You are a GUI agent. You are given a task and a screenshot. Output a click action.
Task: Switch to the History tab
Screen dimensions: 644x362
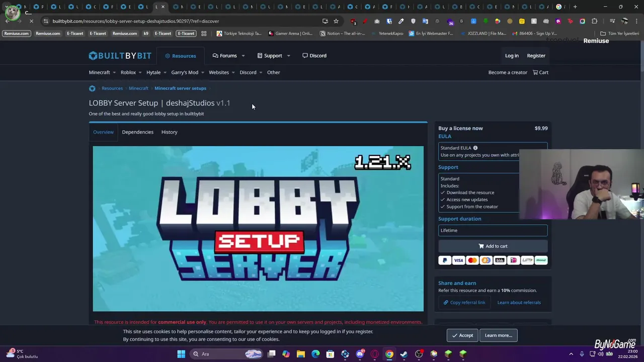(169, 132)
